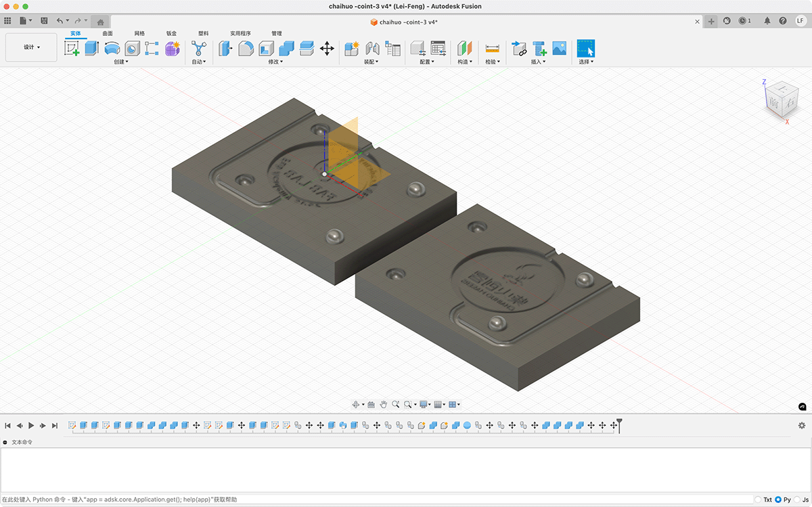Screen dimensions: 812x507
Task: Click the Offset Plane construct icon
Action: pyautogui.click(x=465, y=48)
